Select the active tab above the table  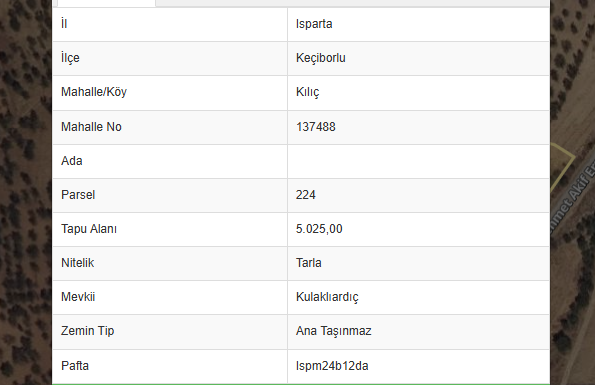pos(106,3)
